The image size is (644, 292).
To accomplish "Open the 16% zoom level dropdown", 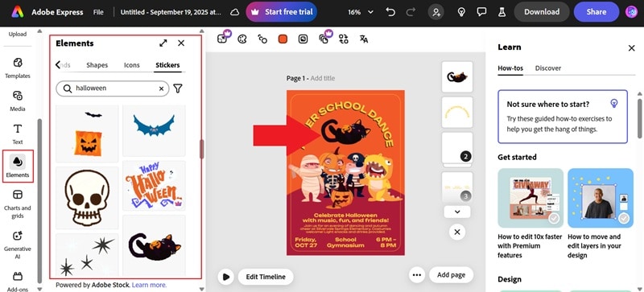I will point(361,12).
